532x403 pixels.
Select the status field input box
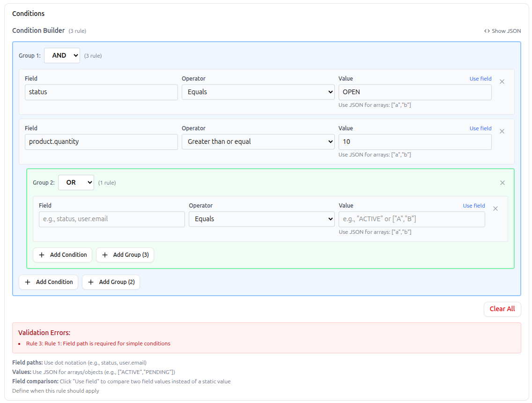point(101,92)
